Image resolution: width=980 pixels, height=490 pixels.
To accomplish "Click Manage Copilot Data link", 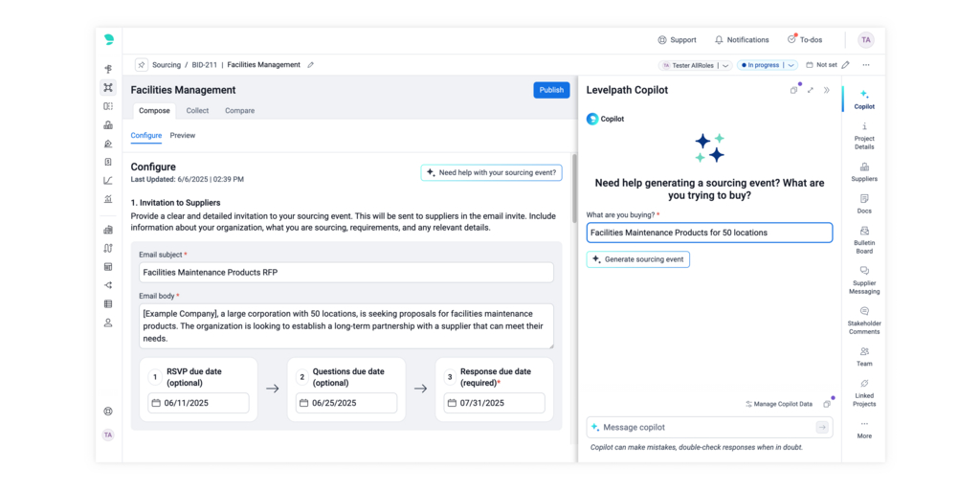I will (782, 405).
